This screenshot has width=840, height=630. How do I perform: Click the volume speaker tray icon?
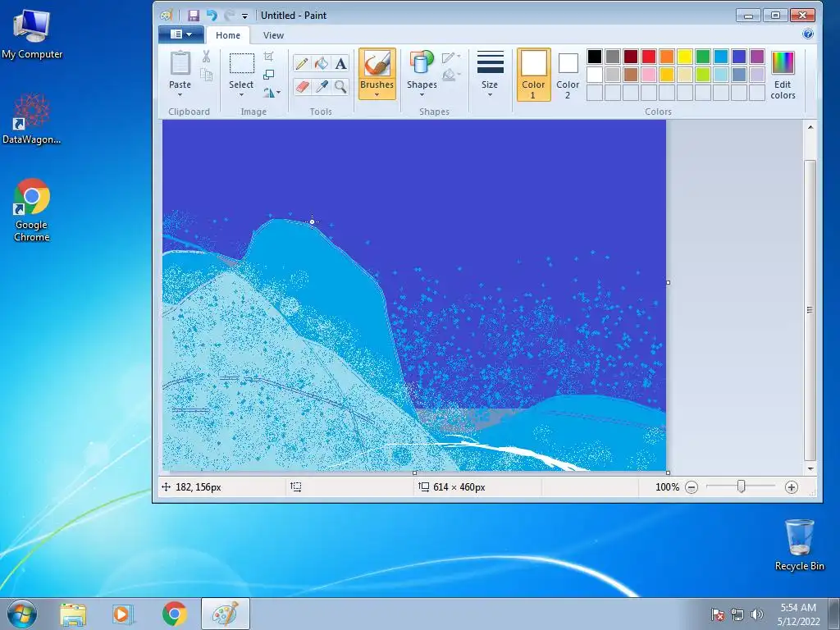(x=757, y=614)
